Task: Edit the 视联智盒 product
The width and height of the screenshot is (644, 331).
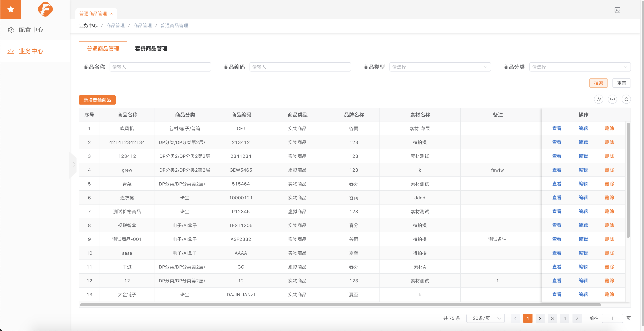Action: point(583,225)
